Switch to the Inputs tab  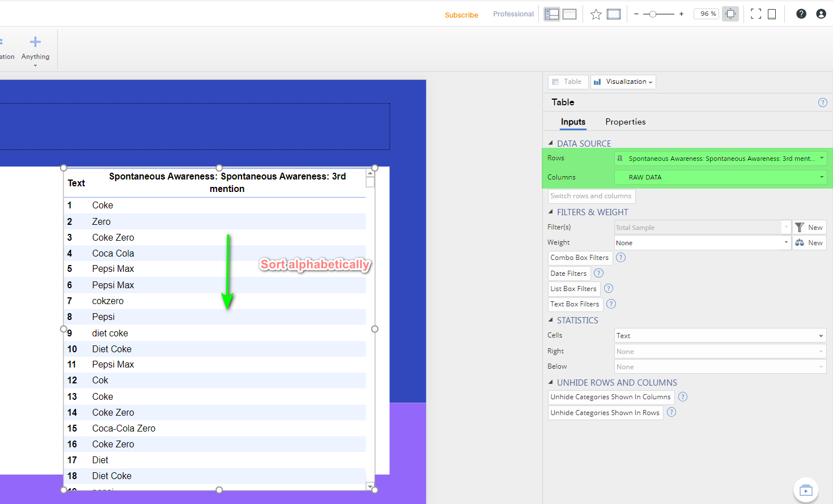tap(573, 122)
